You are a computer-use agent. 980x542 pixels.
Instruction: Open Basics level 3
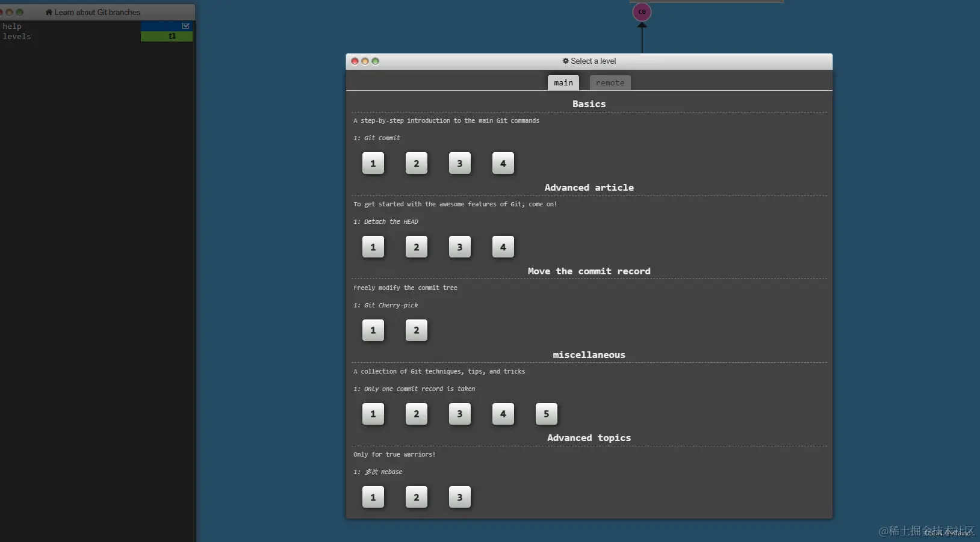(x=460, y=164)
